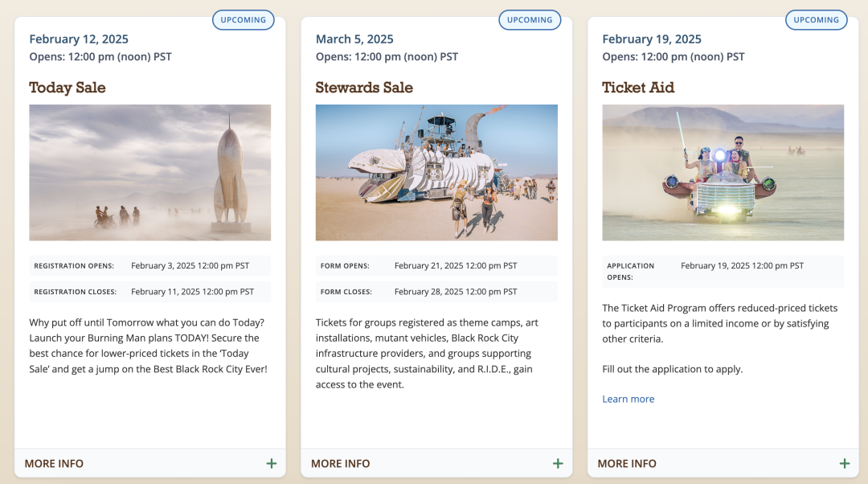This screenshot has height=484, width=868.
Task: Expand MORE INFO for Stewards Sale
Action: point(341,464)
